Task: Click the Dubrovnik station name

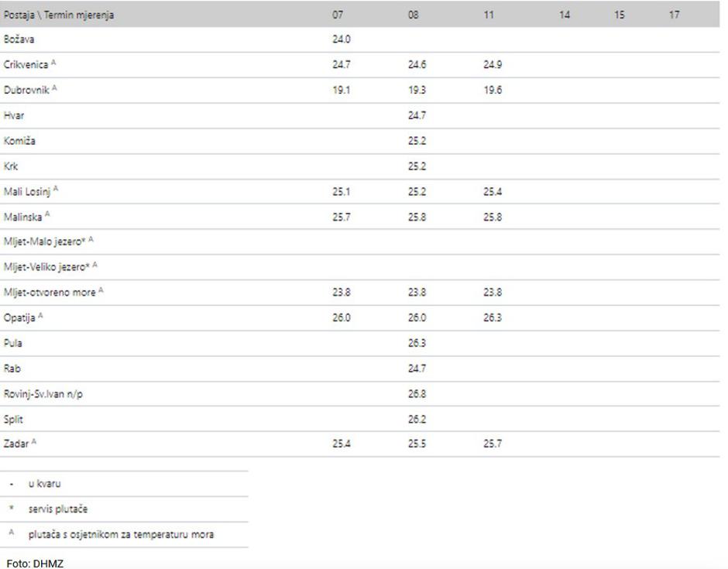Action: pyautogui.click(x=30, y=90)
